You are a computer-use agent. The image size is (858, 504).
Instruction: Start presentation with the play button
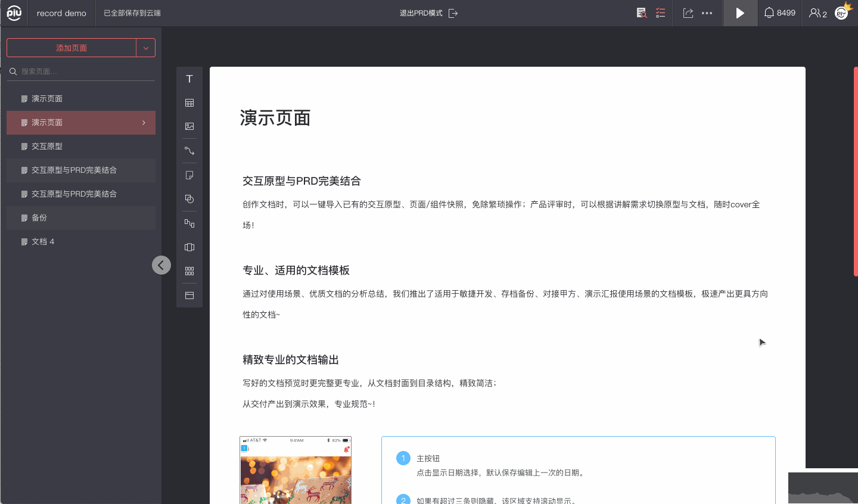pyautogui.click(x=740, y=13)
